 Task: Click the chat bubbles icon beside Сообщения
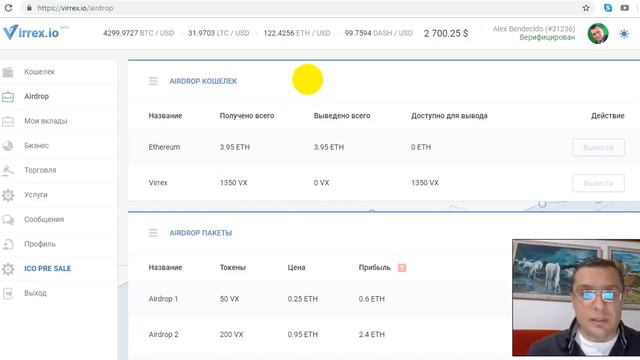8,220
